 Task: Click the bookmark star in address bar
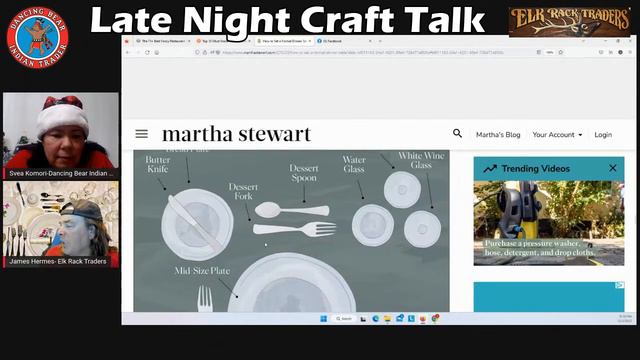click(561, 52)
